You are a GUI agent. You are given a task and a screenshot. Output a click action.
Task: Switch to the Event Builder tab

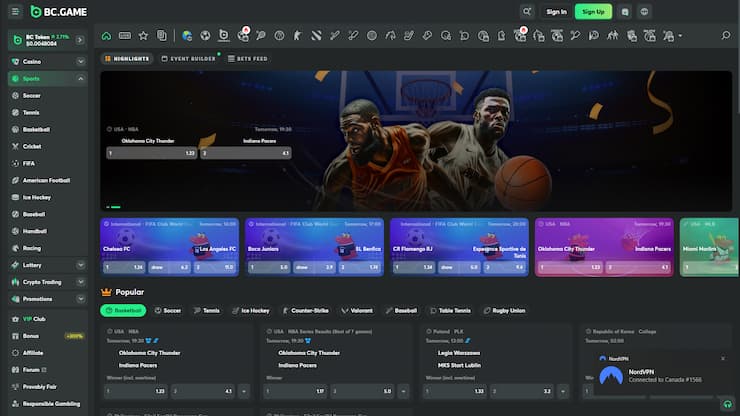[x=188, y=59]
